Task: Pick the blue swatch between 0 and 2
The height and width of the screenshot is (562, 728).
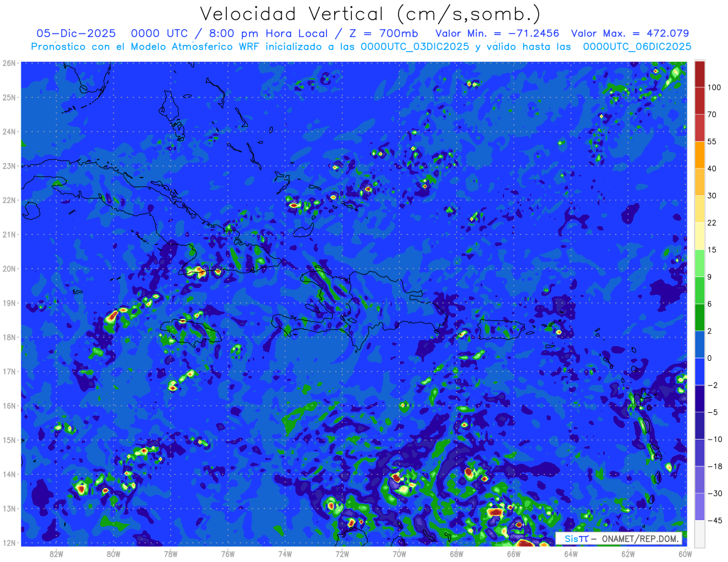Action: tap(699, 344)
